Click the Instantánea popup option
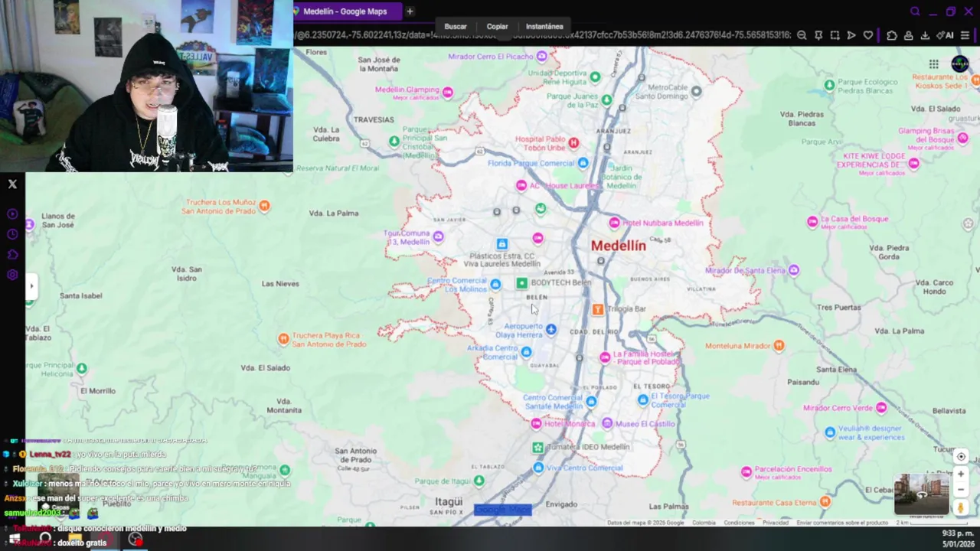The width and height of the screenshot is (980, 551). (x=544, y=26)
